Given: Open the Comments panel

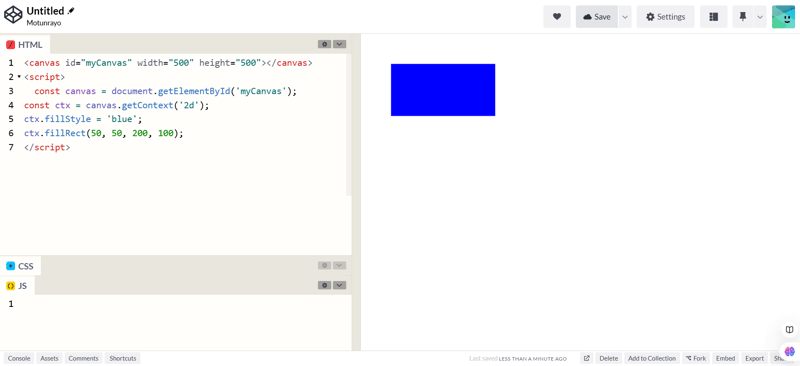Looking at the screenshot, I should click(x=84, y=358).
